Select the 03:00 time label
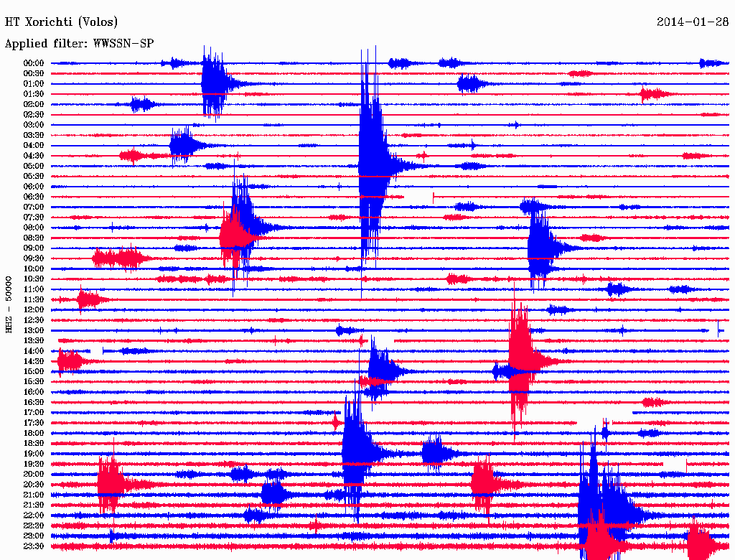Screen dimensions: 735x560 pyautogui.click(x=34, y=125)
